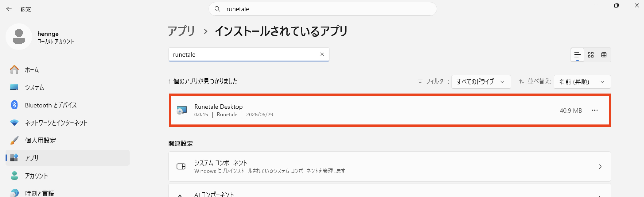
Task: Click the install date 2026/06/29
Action: (259, 115)
